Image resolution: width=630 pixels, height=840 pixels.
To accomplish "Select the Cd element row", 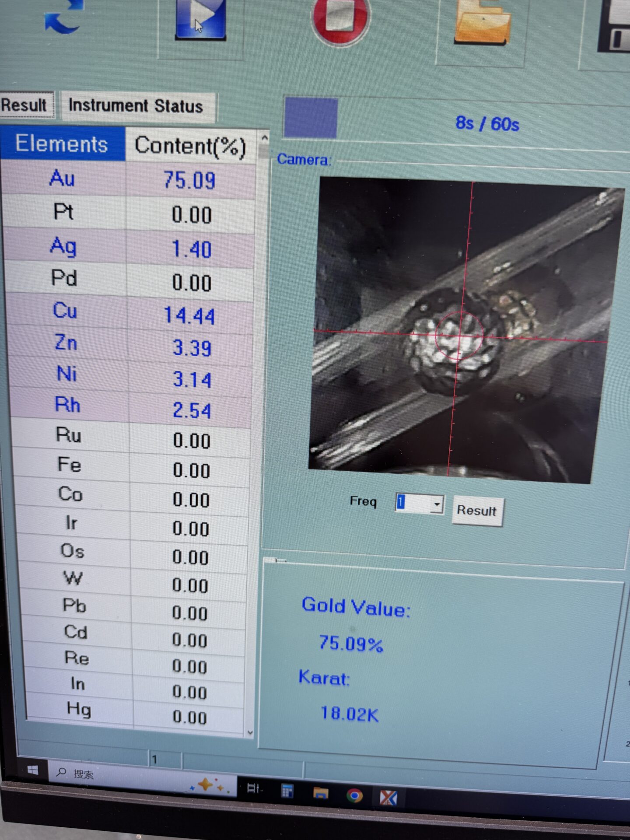I will [133, 637].
